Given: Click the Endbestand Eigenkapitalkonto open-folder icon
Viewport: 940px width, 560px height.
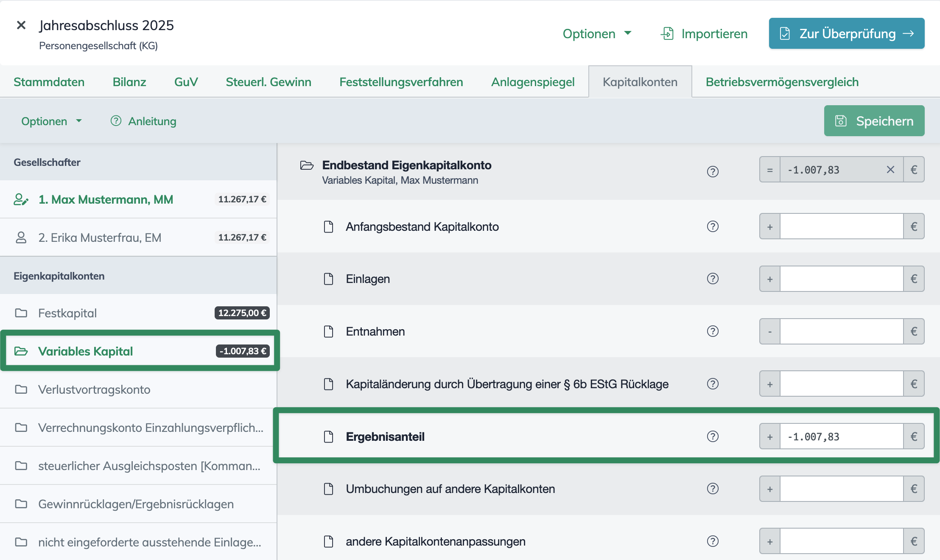Looking at the screenshot, I should tap(307, 165).
